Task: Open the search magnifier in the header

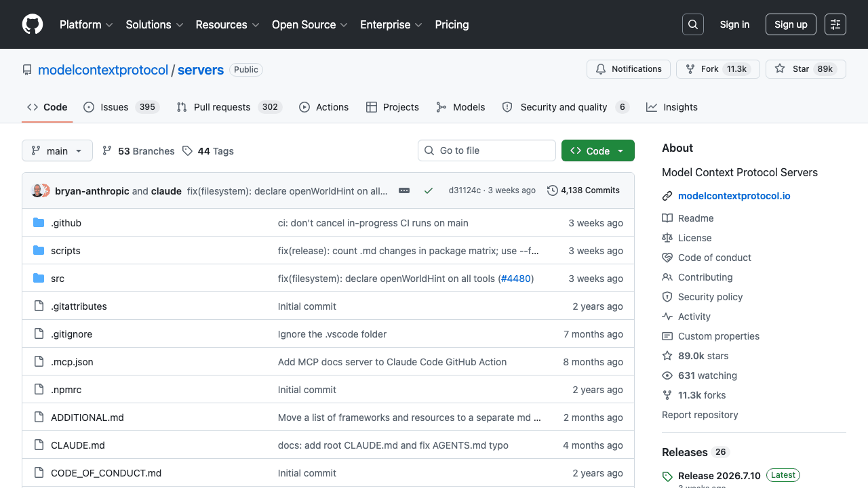Action: point(693,24)
